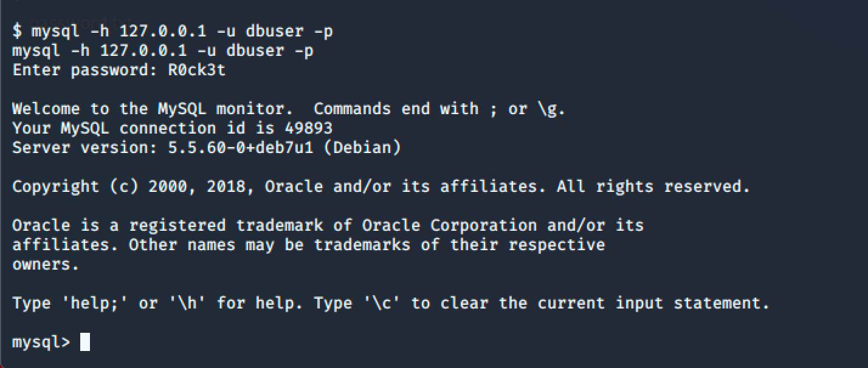Click the word "owners."
The width and height of the screenshot is (868, 368).
click(46, 264)
